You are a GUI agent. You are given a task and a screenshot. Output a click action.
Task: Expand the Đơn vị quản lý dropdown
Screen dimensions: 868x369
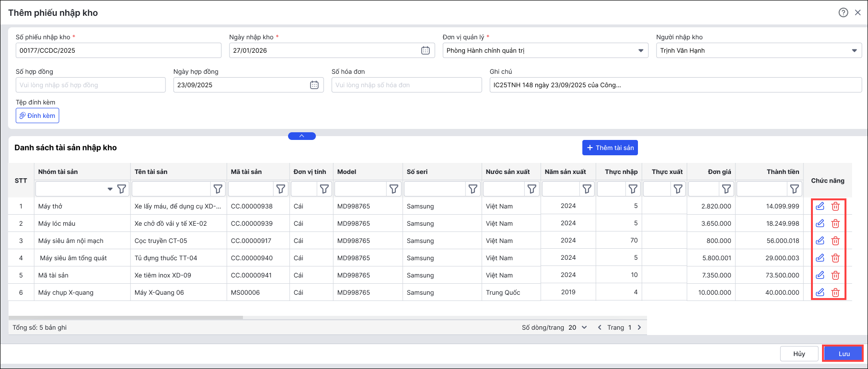pos(641,50)
